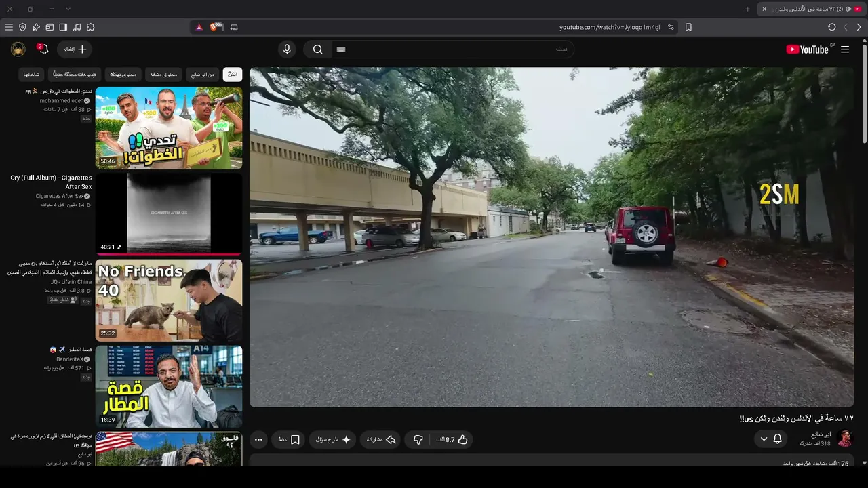Image resolution: width=868 pixels, height=488 pixels.
Task: Save the video with حفظ button
Action: tap(290, 439)
